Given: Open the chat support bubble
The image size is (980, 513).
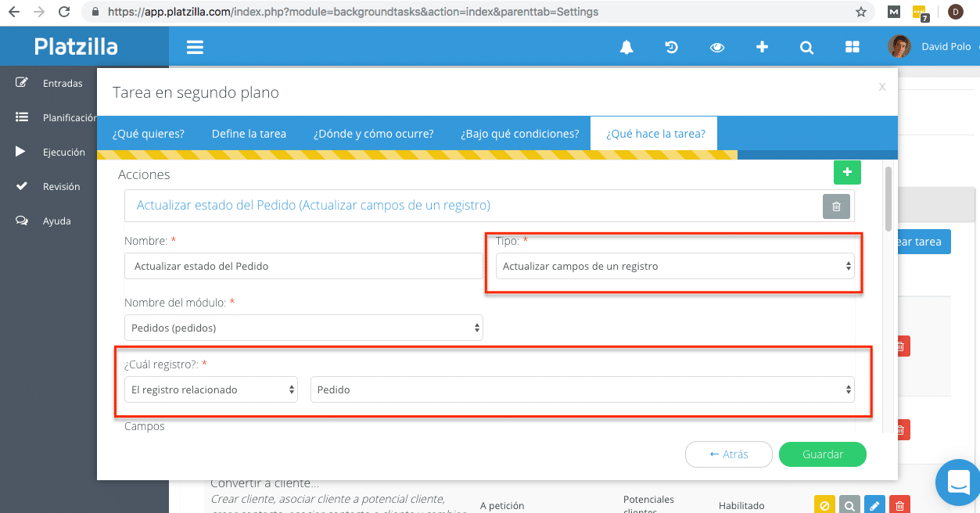Looking at the screenshot, I should pyautogui.click(x=957, y=483).
